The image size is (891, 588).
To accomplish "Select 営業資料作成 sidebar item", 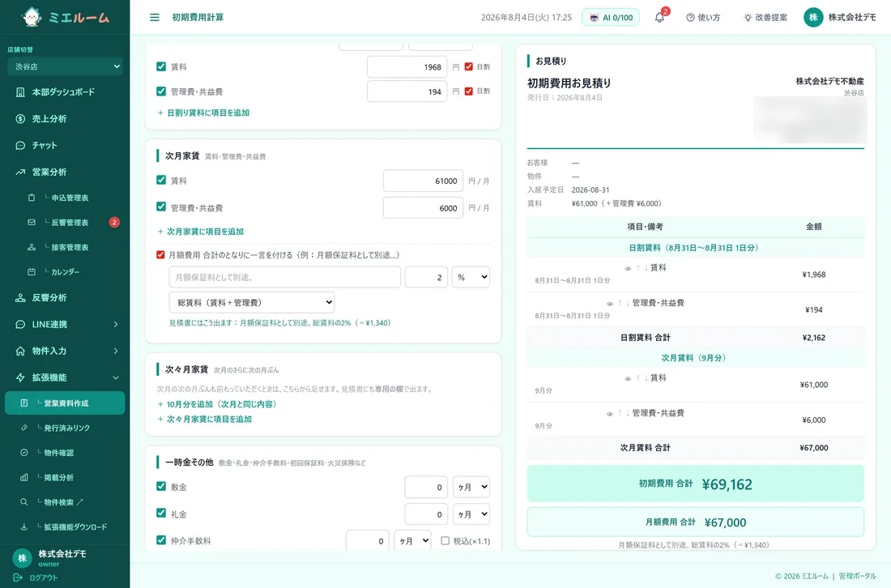I will 65,403.
